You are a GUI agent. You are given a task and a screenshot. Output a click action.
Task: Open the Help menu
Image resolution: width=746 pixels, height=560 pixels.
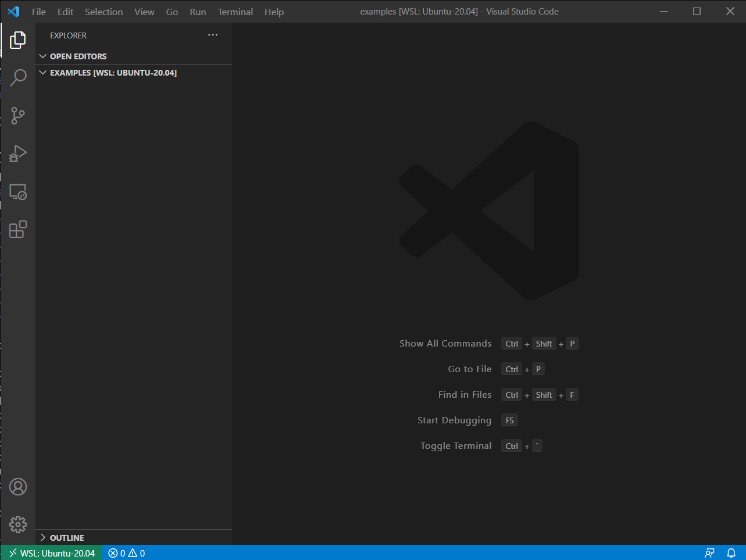tap(274, 12)
